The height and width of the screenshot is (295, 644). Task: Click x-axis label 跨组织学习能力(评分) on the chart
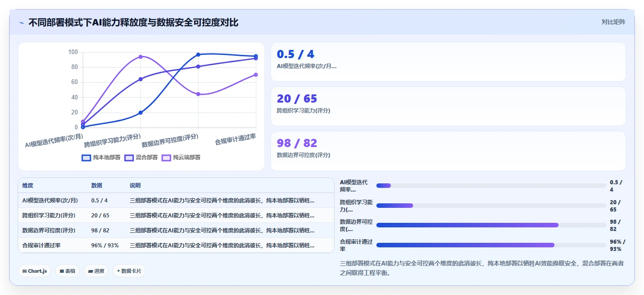112,141
